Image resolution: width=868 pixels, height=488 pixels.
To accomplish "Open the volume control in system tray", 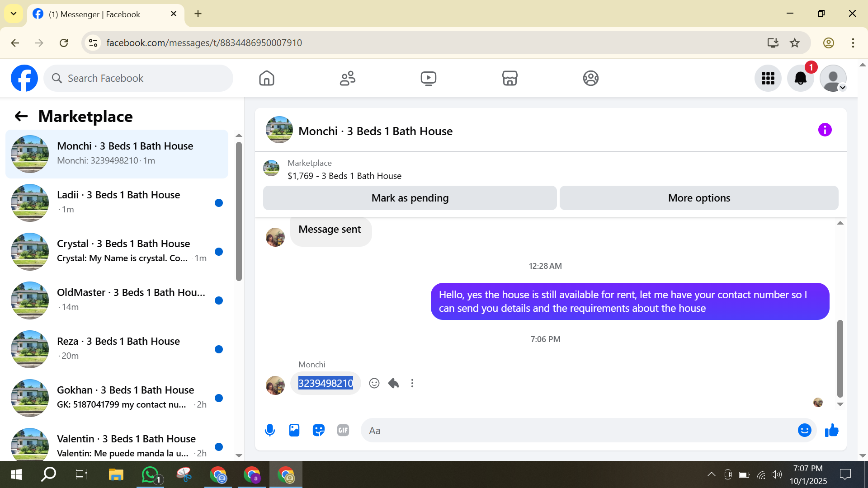I will [x=777, y=474].
